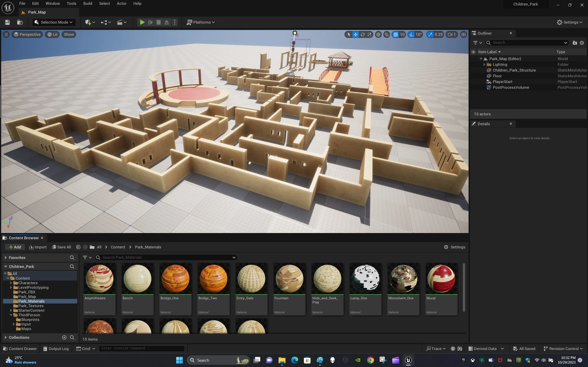
Task: Select the Mural material thumbnail
Action: (441, 279)
